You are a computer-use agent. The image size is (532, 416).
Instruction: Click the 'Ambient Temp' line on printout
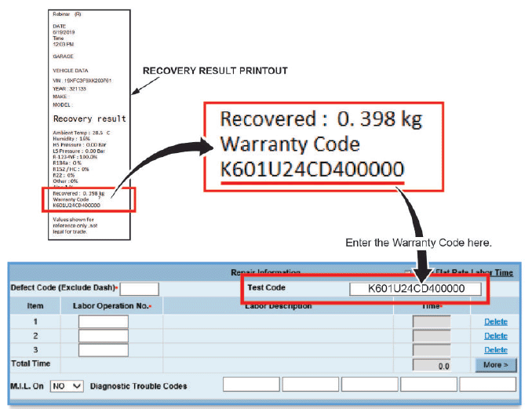coord(82,133)
